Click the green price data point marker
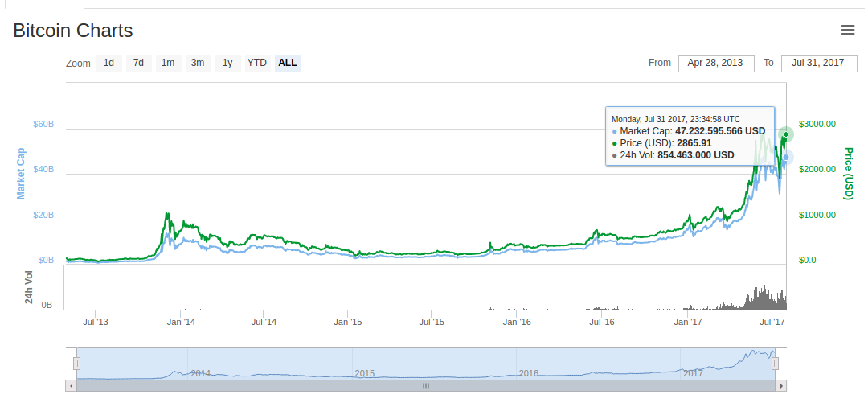Image resolution: width=868 pixels, height=403 pixels. [785, 134]
